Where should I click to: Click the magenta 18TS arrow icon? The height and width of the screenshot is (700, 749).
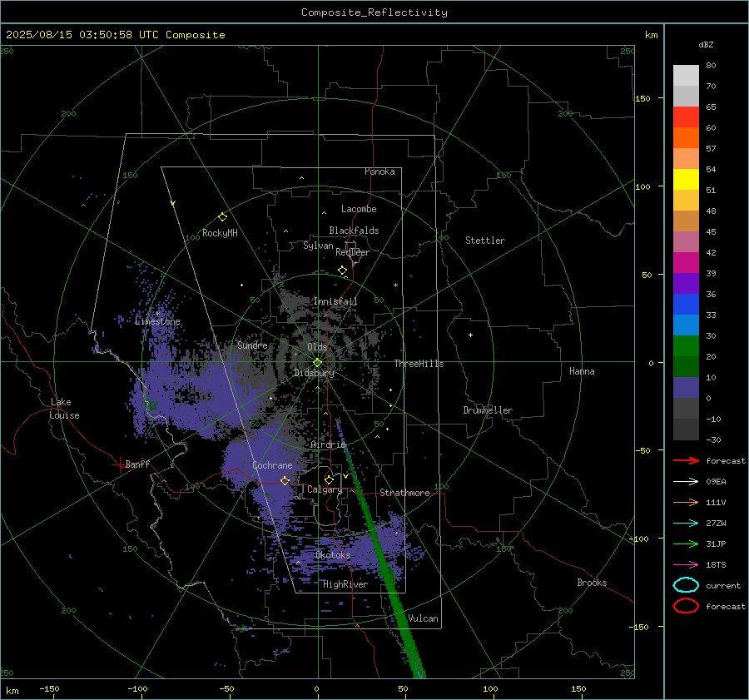click(686, 565)
